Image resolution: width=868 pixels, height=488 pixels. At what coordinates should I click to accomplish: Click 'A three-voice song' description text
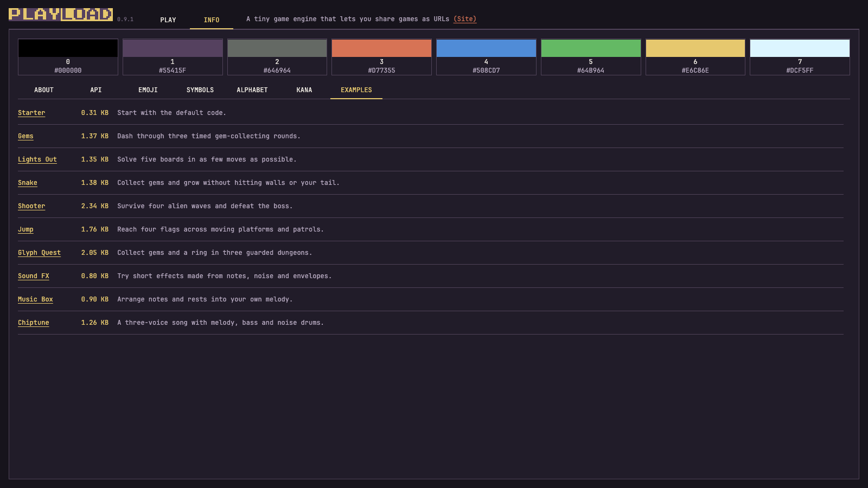click(220, 323)
